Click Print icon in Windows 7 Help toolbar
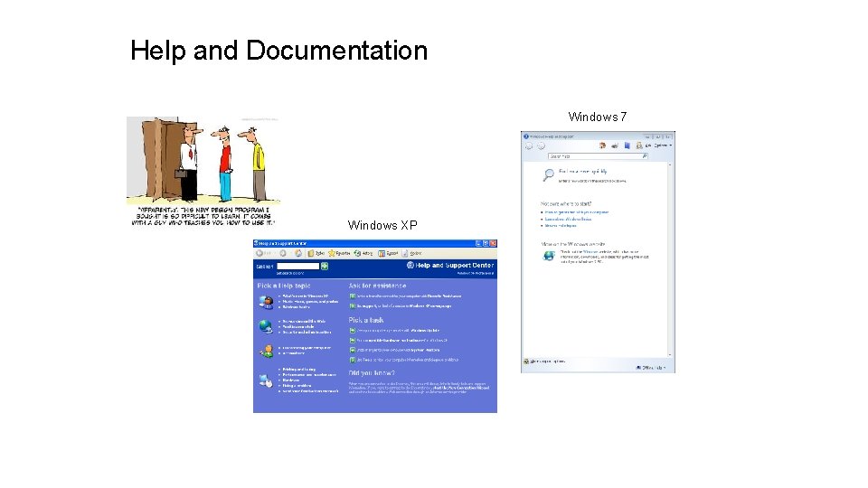The image size is (868, 488). coord(615,145)
